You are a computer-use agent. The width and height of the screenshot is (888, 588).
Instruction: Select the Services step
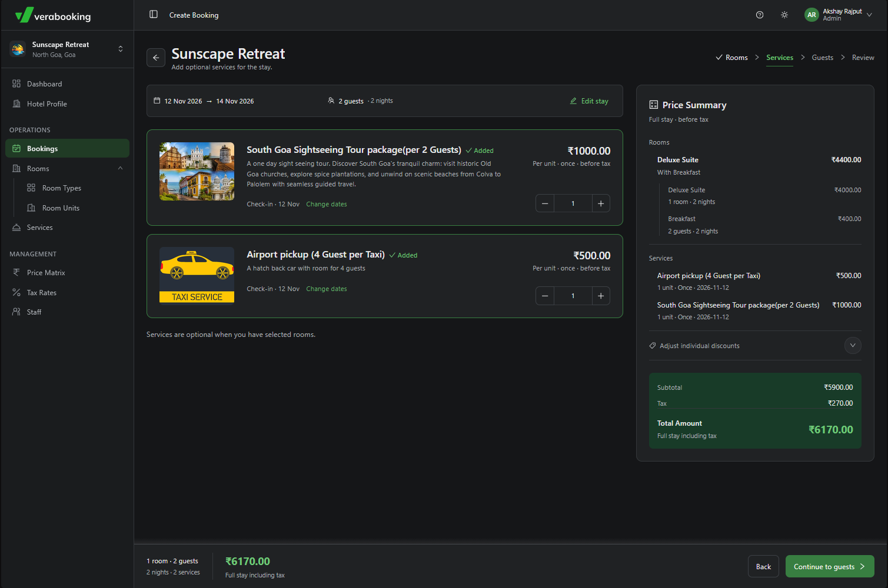780,57
